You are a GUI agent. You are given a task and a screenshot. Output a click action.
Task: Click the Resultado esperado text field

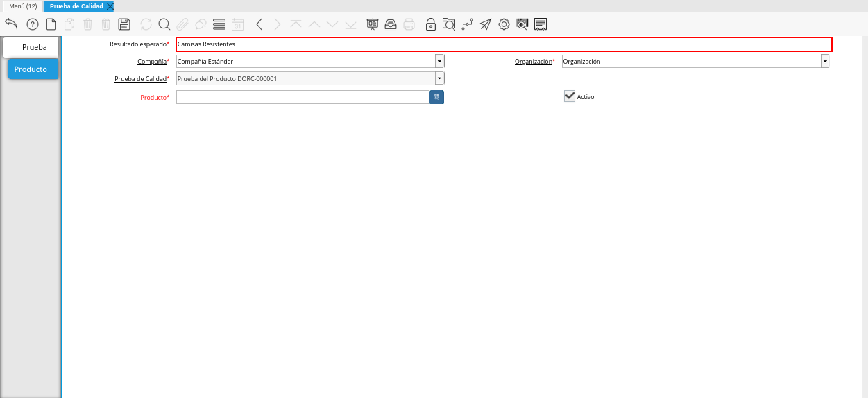[504, 44]
